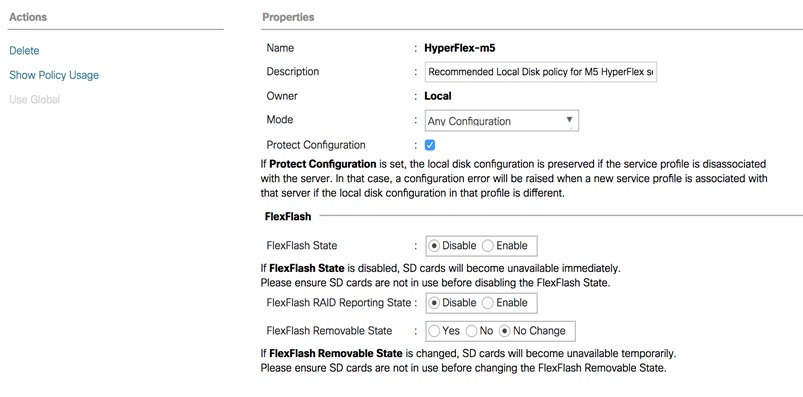Click the FlexFlash Removable State label
The width and height of the screenshot is (803, 397).
point(329,331)
